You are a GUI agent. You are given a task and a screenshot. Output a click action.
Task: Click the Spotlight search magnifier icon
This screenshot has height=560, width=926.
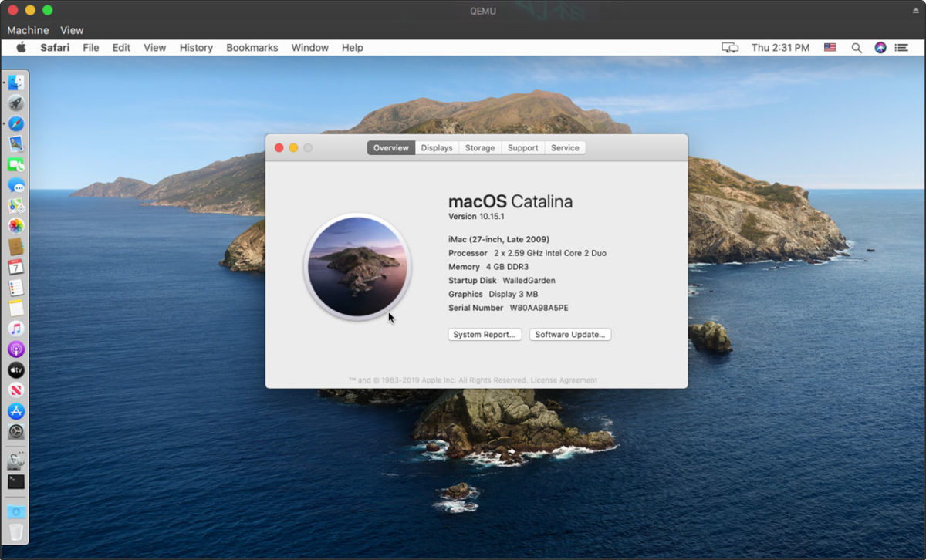(857, 48)
